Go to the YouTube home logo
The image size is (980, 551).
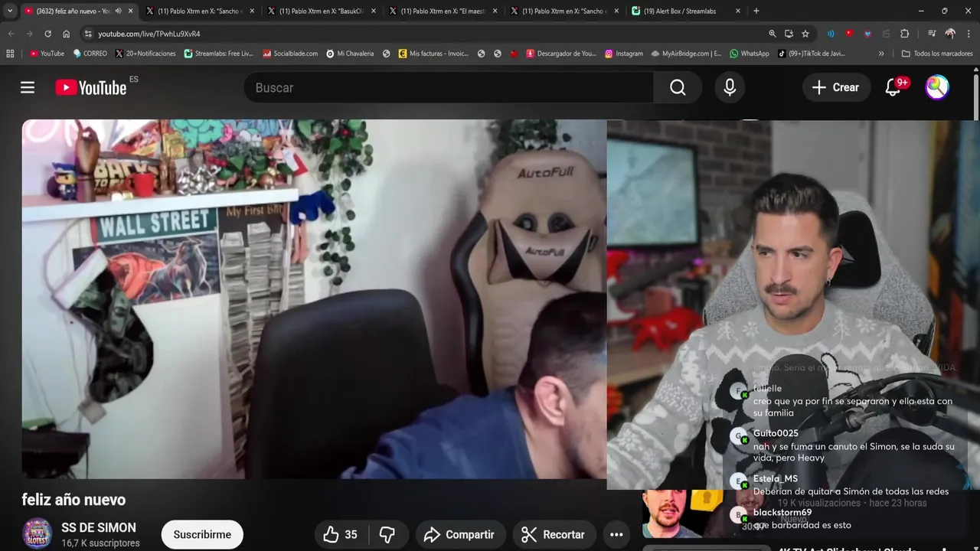click(91, 87)
